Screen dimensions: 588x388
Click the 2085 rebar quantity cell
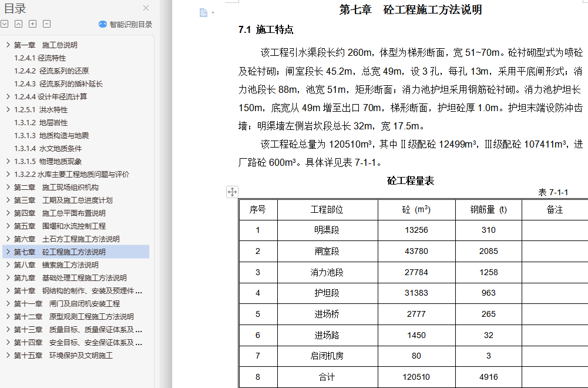click(489, 251)
